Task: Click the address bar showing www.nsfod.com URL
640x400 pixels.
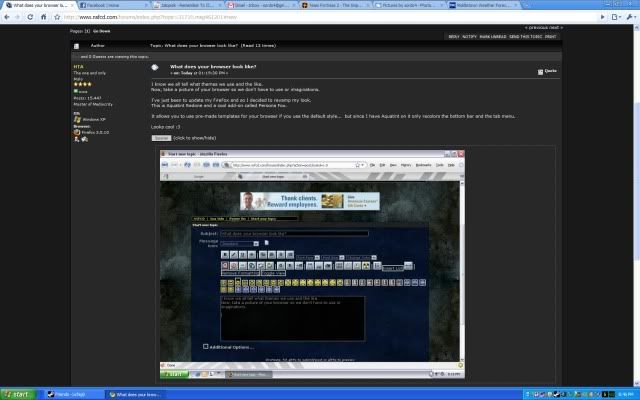Action: click(327, 17)
